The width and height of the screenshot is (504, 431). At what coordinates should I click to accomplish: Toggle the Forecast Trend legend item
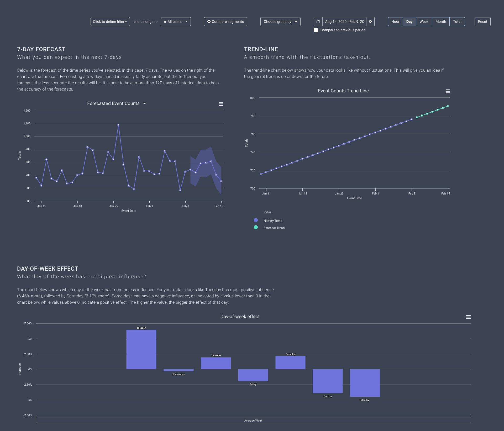(x=274, y=228)
